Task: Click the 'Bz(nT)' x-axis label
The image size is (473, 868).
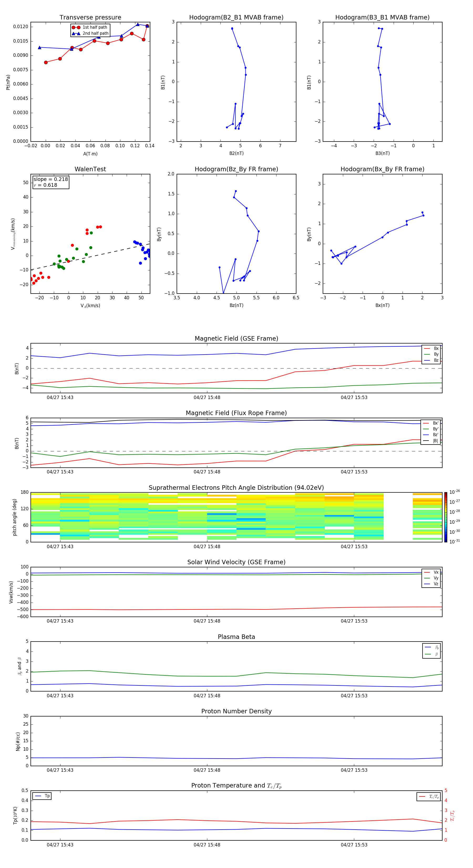Action: [236, 305]
